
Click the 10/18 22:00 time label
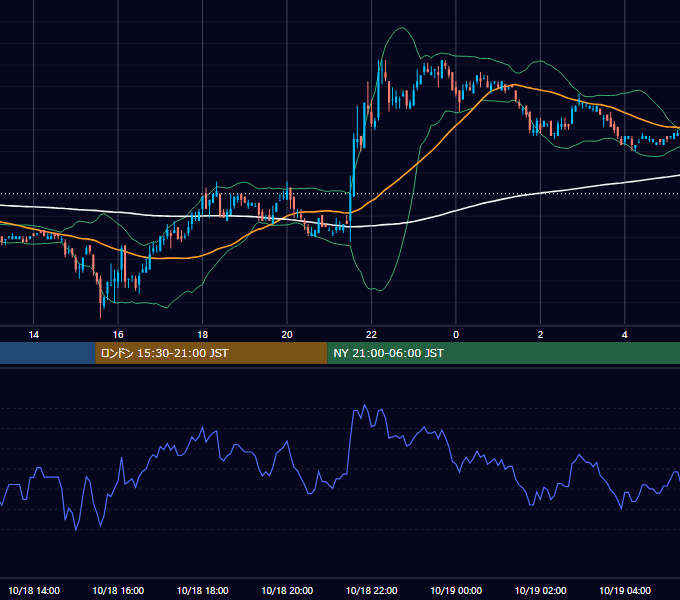371,590
